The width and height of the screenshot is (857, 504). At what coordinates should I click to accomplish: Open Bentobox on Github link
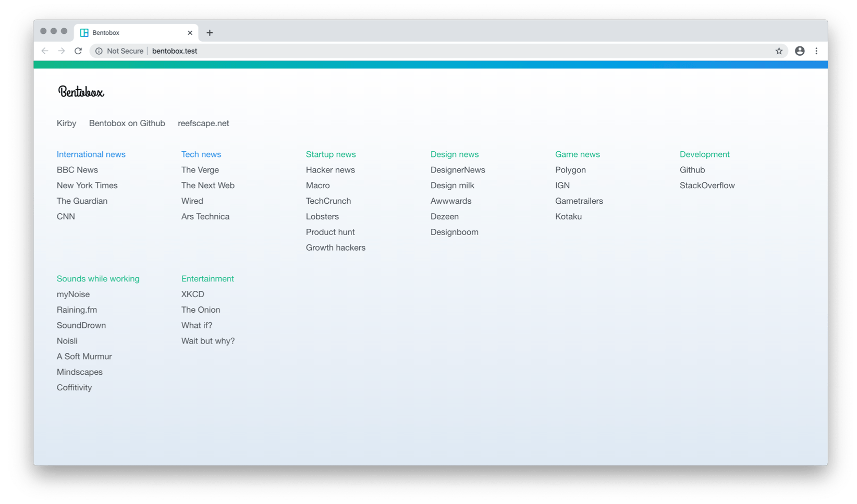(127, 124)
